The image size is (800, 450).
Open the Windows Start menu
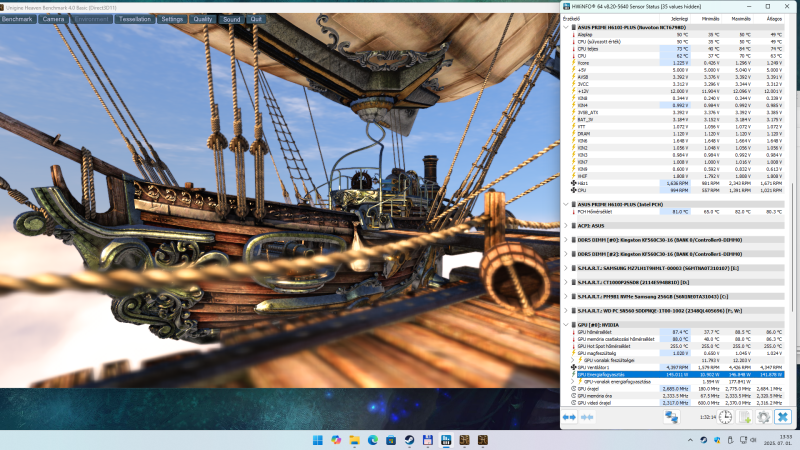[317, 440]
